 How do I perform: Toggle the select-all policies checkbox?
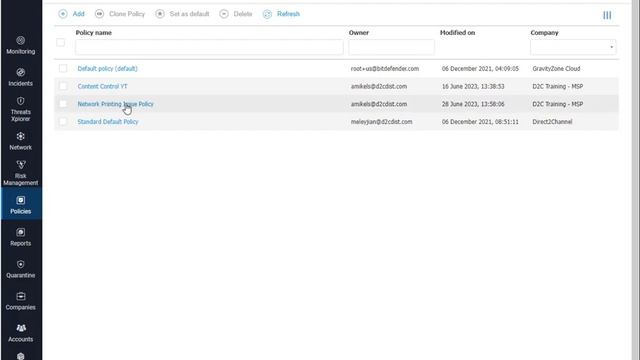tap(60, 42)
